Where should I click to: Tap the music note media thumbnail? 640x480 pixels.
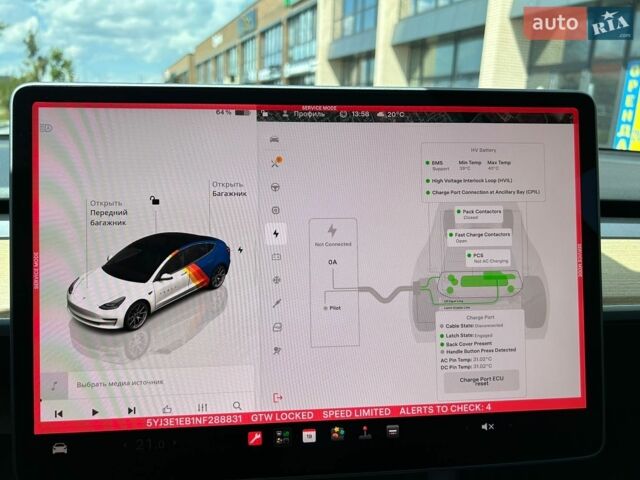point(54,385)
